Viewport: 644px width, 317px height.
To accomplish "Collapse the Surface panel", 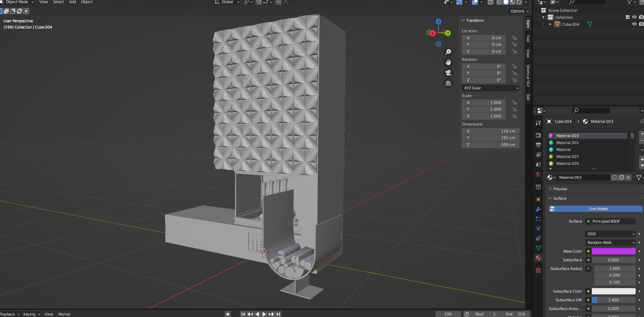I will 550,198.
